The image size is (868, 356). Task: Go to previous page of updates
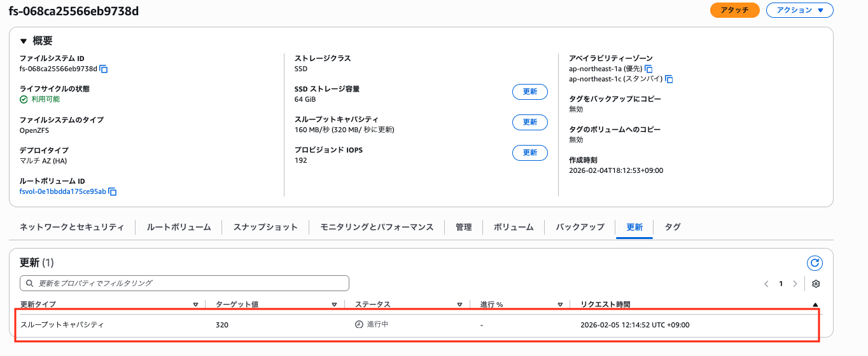tap(766, 284)
